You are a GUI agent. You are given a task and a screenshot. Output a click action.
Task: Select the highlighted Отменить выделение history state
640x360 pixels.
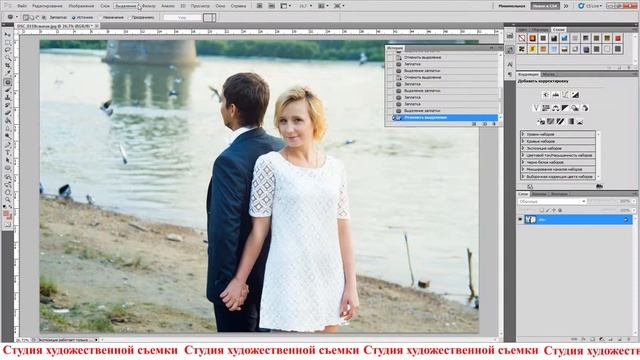click(x=444, y=118)
